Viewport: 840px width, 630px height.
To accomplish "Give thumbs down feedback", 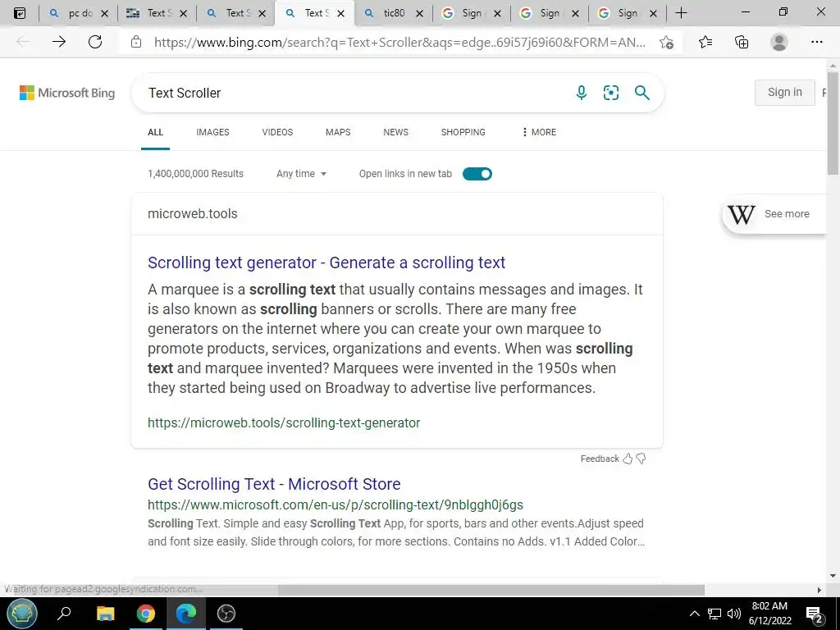I will pos(641,459).
